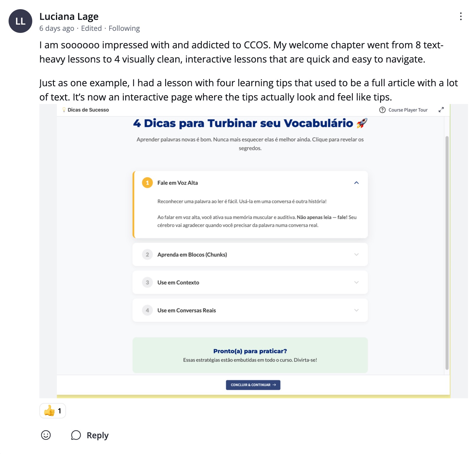The width and height of the screenshot is (476, 454).
Task: Click the rocket emoji in the lesson title
Action: [x=361, y=123]
